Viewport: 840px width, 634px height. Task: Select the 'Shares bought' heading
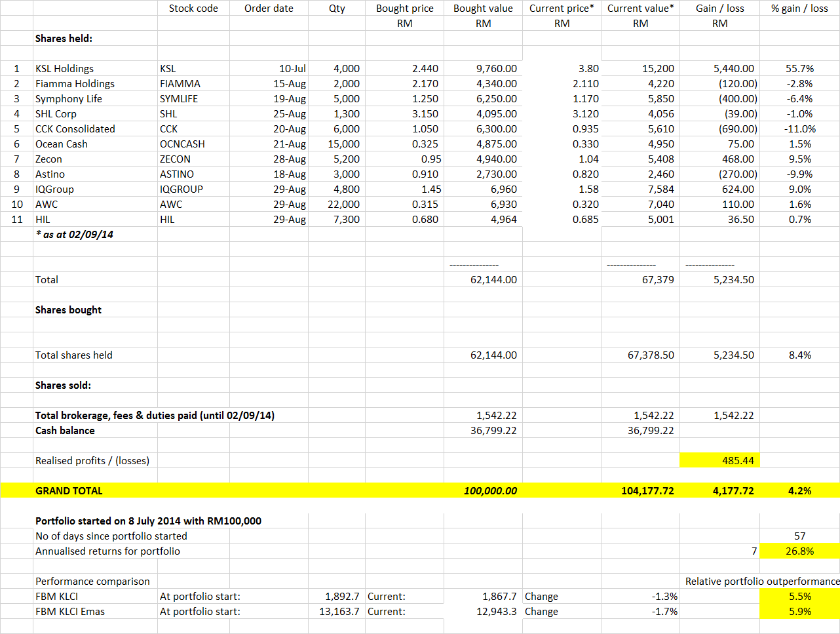pyautogui.click(x=68, y=309)
